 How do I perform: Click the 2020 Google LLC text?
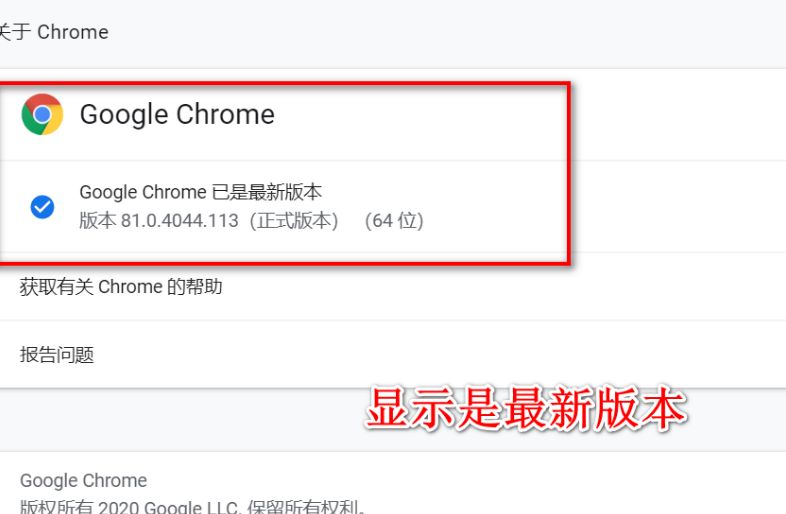point(147,506)
